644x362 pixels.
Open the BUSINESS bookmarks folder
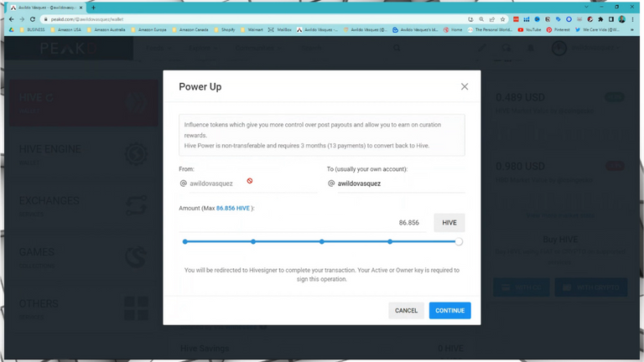[x=33, y=29]
